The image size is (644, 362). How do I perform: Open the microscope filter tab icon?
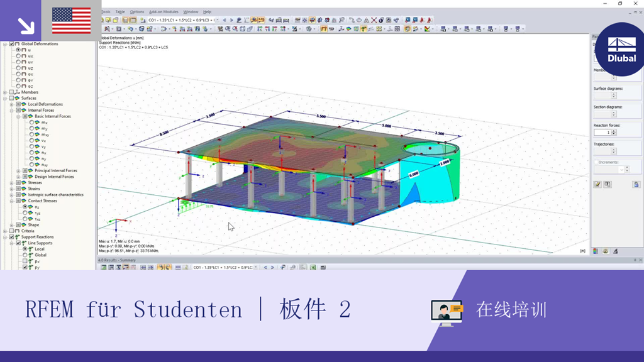point(615,251)
